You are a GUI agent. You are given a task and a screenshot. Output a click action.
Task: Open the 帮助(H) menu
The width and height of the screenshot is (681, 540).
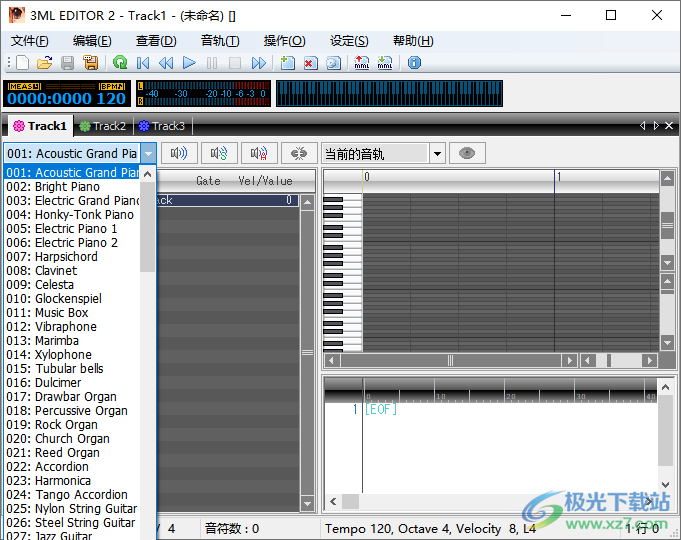[413, 41]
